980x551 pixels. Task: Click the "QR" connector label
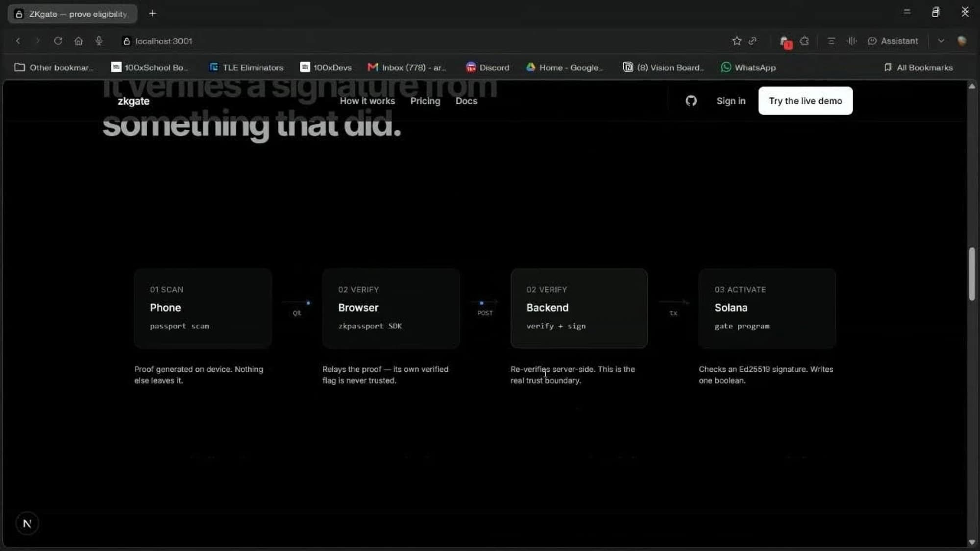coord(297,313)
